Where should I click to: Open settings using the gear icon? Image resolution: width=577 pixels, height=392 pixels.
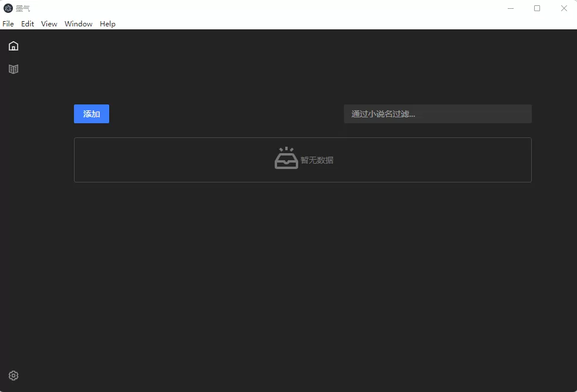[x=14, y=375]
